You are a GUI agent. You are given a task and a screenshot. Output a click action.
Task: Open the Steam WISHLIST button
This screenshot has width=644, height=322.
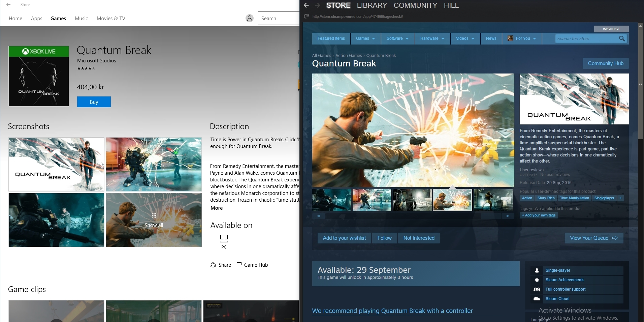[611, 29]
